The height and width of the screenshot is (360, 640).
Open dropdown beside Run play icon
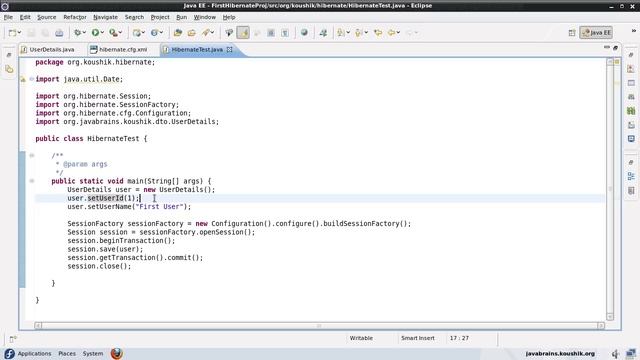coord(102,33)
